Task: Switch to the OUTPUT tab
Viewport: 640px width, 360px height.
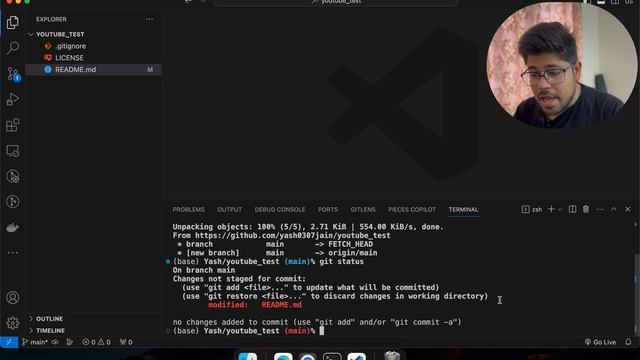Action: (229, 209)
